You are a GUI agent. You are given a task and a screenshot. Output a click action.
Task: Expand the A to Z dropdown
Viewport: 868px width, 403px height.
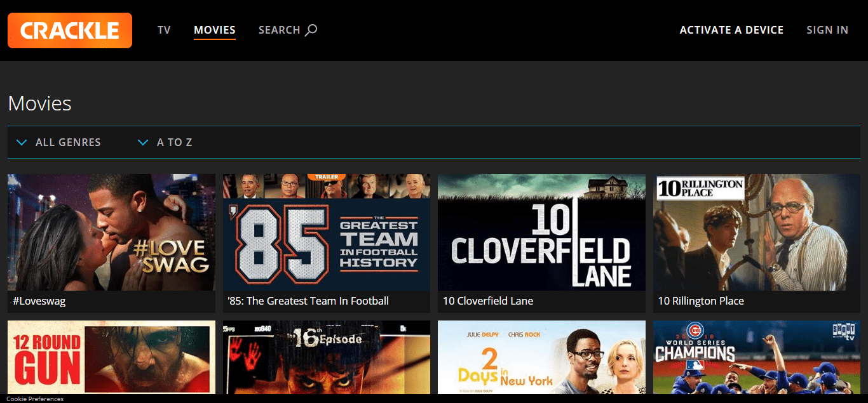[x=165, y=142]
